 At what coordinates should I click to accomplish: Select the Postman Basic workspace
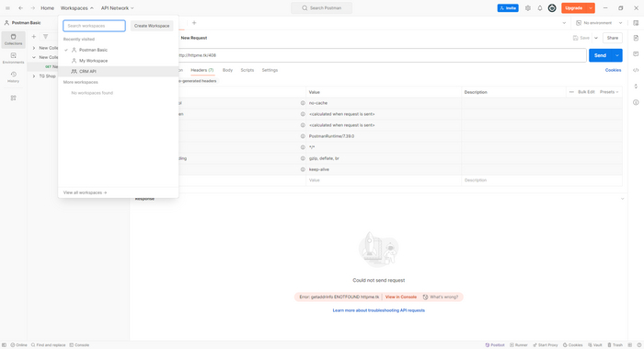click(x=119, y=50)
